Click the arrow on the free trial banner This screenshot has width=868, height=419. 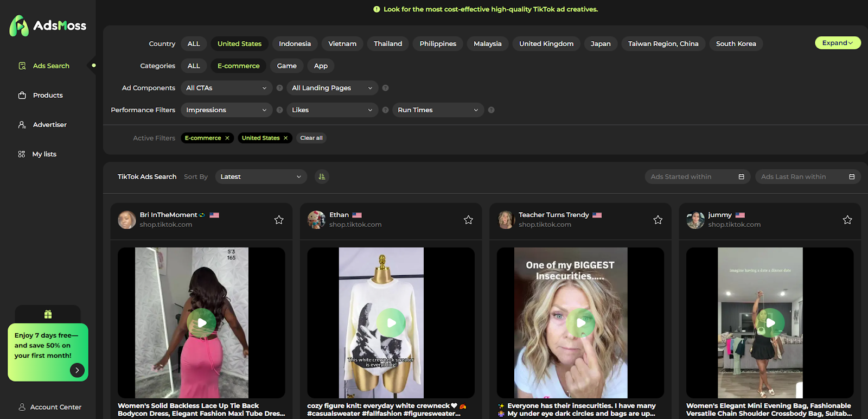[x=77, y=370]
